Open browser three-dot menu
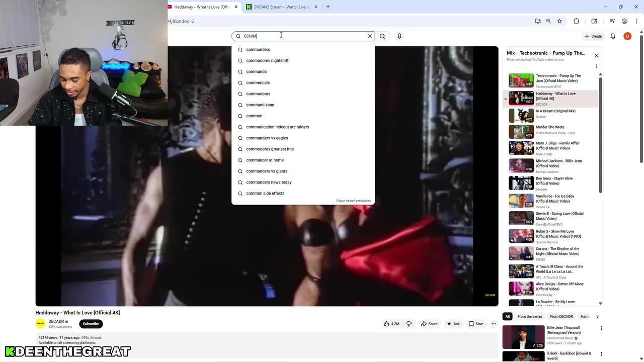 [x=637, y=21]
